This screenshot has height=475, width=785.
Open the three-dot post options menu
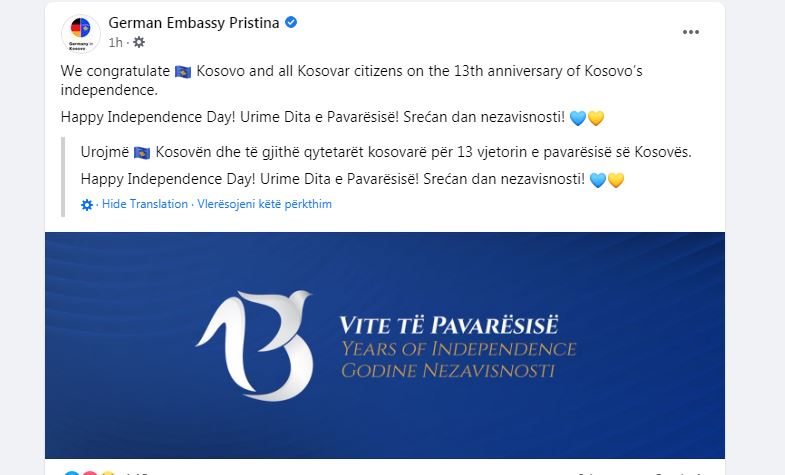pos(690,32)
